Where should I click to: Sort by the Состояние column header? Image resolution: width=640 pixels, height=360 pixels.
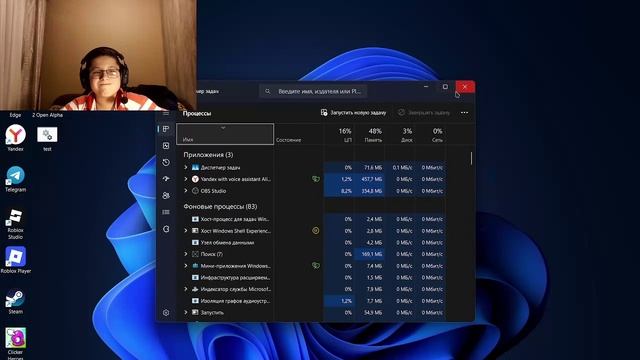[x=299, y=134]
